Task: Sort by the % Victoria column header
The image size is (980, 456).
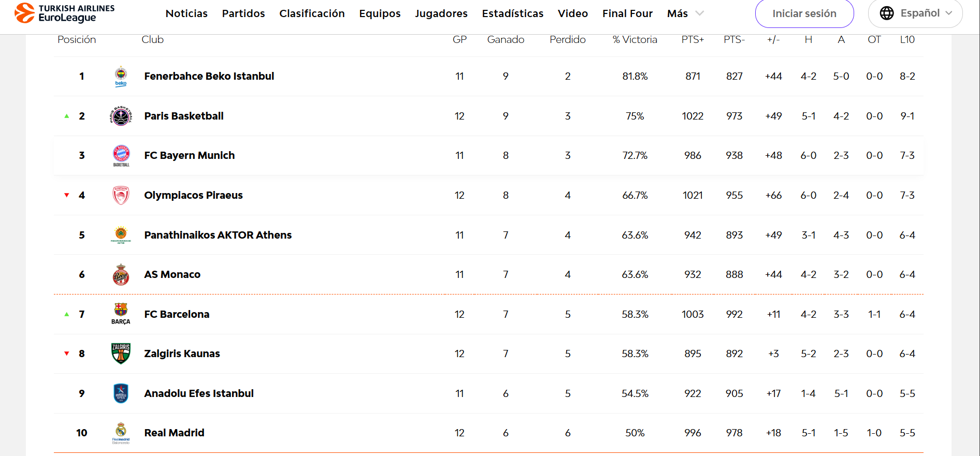Action: coord(635,39)
